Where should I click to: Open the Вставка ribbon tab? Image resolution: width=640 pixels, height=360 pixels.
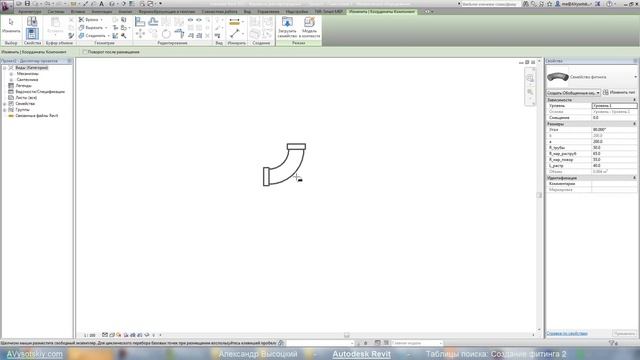click(78, 12)
